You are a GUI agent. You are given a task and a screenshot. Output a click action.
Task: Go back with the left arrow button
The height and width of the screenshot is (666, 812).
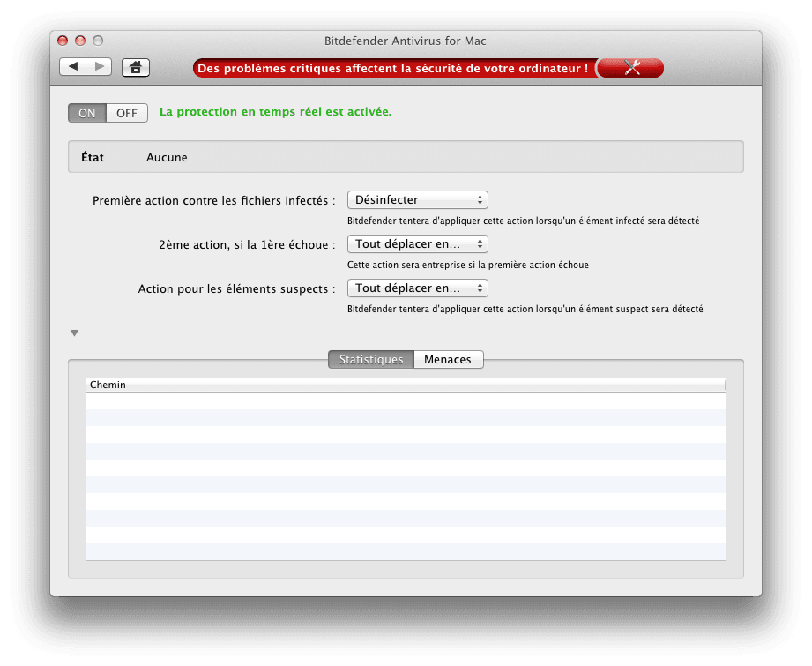tap(73, 66)
